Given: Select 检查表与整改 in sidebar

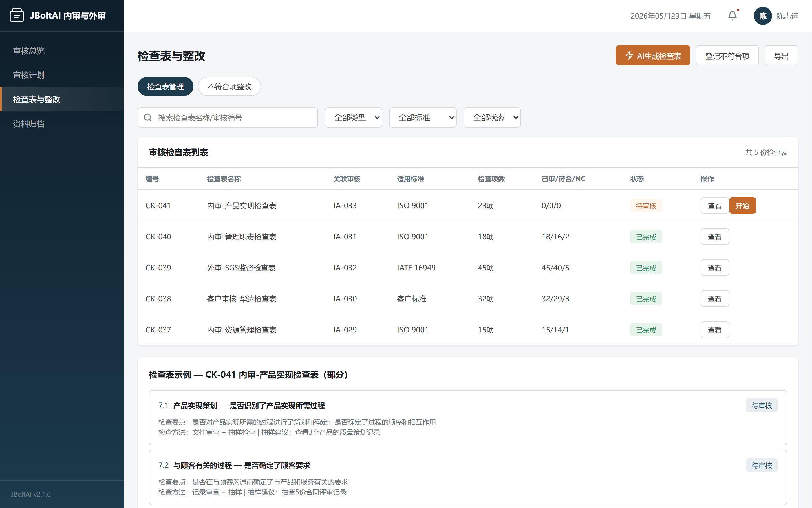Looking at the screenshot, I should [x=62, y=99].
